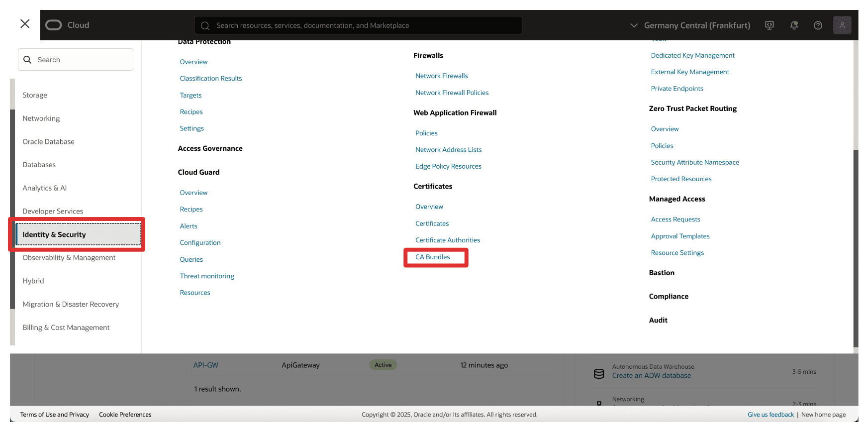Select Databases in the navigation menu

click(39, 165)
